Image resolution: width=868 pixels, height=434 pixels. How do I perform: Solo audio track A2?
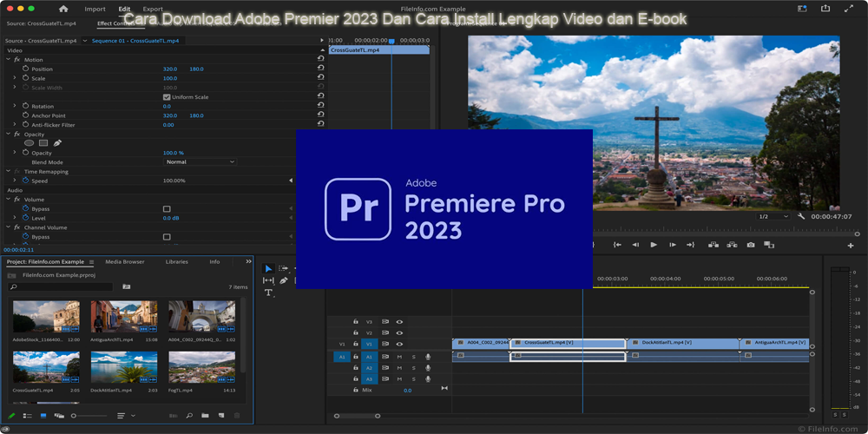click(x=413, y=367)
